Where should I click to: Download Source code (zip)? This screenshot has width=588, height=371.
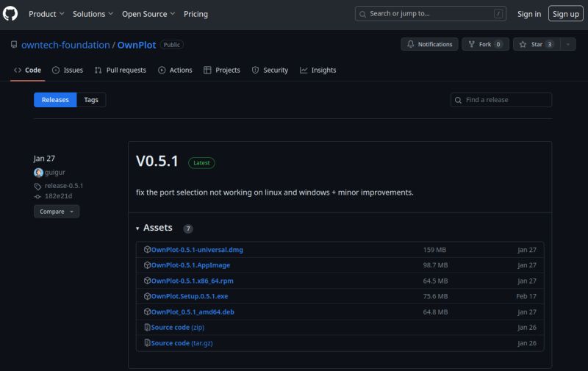(x=177, y=327)
